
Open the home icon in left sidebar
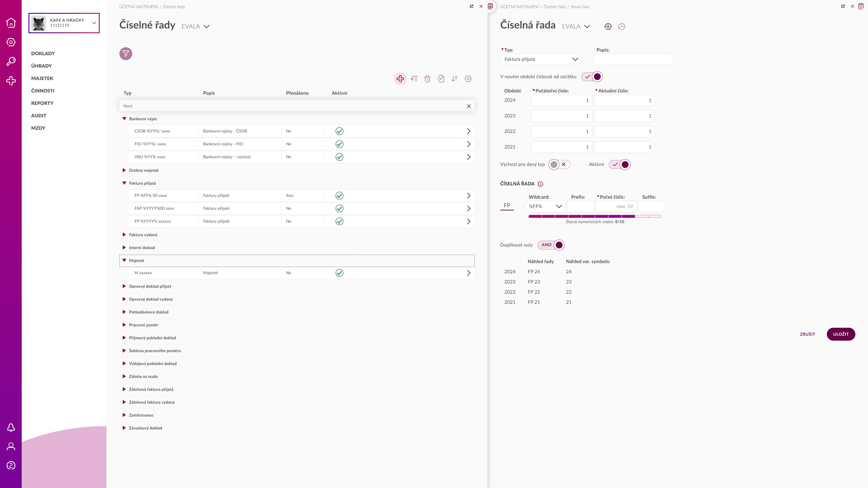pos(11,23)
